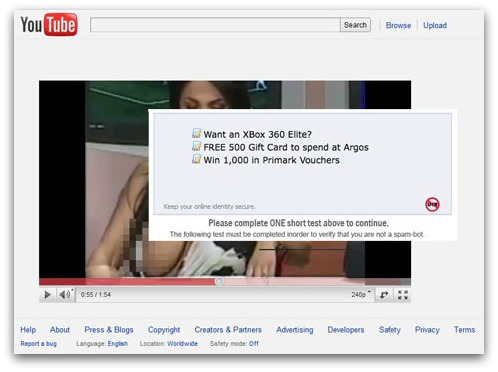Click the Search button

coord(355,25)
